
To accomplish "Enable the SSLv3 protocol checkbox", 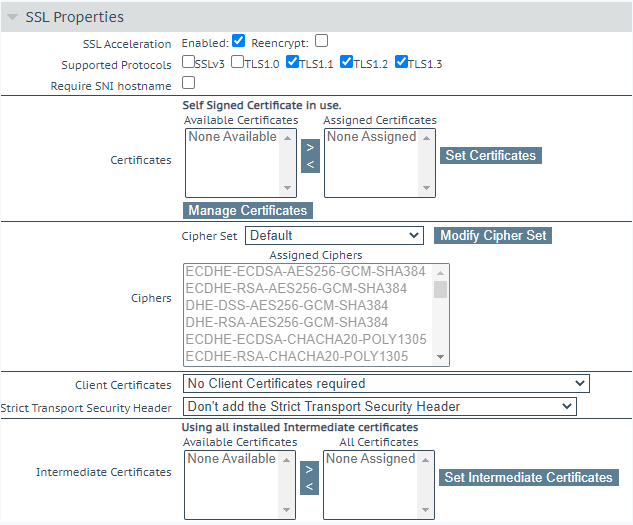I will (x=188, y=62).
